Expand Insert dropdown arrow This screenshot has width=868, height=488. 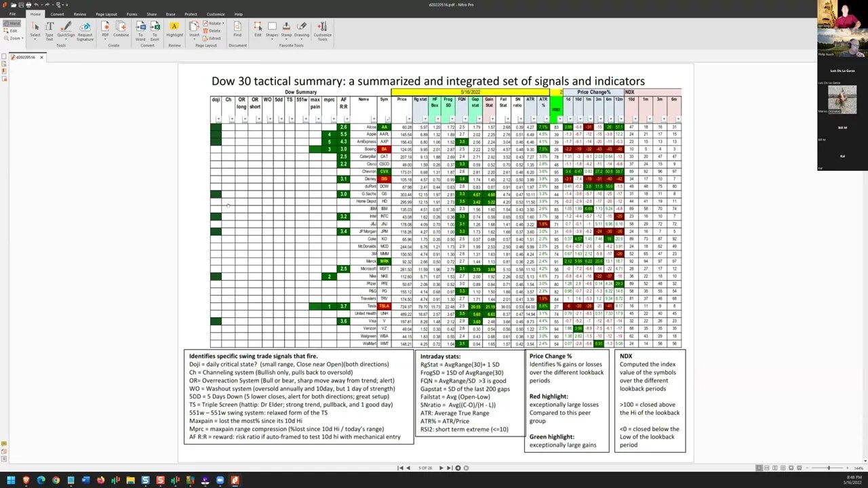195,39
